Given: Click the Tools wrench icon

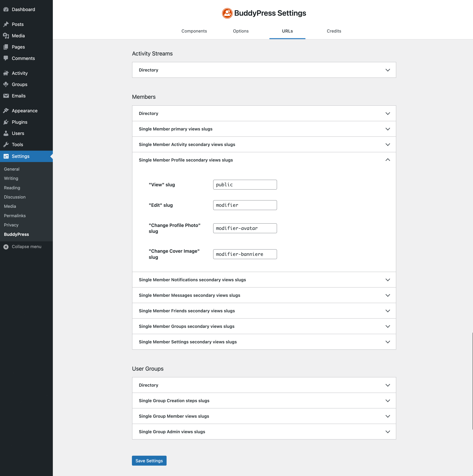Looking at the screenshot, I should (6, 145).
